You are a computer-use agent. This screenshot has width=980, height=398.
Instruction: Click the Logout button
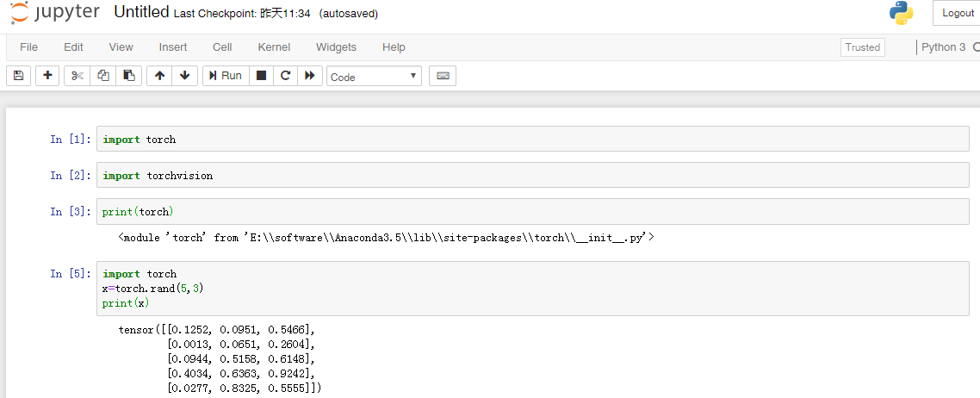tap(957, 13)
